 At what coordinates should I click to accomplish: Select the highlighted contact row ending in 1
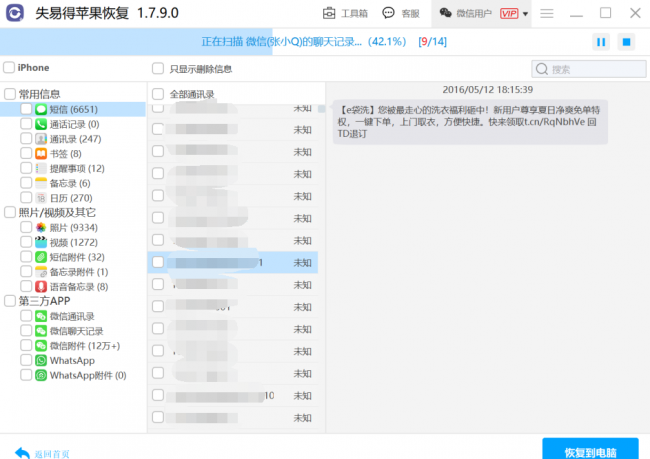[x=233, y=262]
